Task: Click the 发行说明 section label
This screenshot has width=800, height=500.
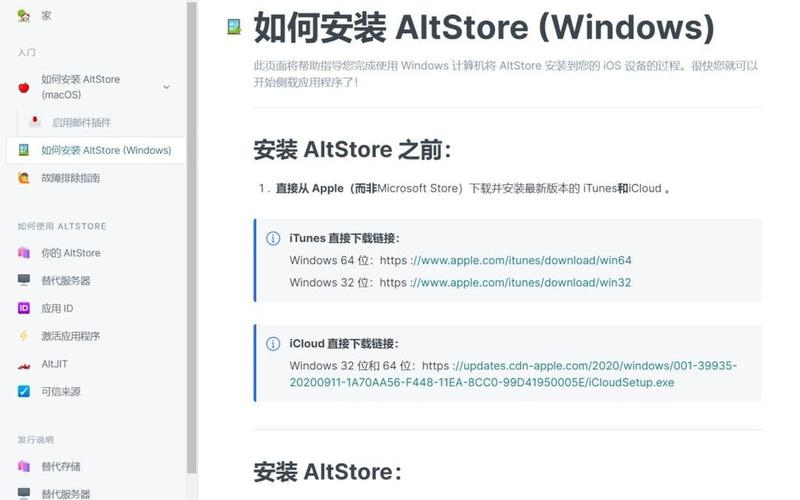Action: tap(35, 439)
